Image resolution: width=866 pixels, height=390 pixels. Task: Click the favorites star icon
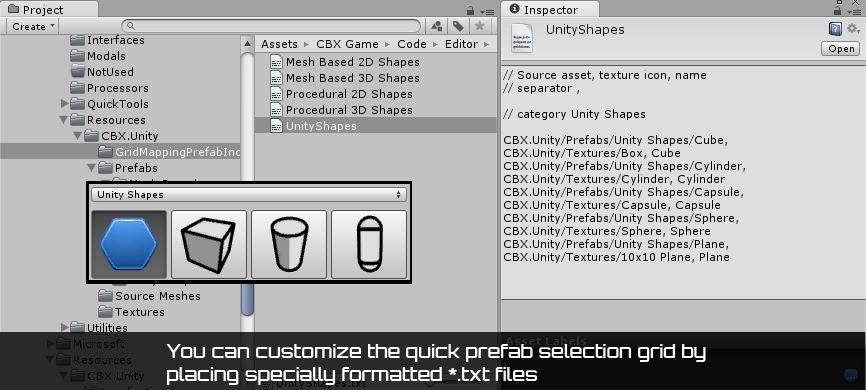tap(479, 26)
